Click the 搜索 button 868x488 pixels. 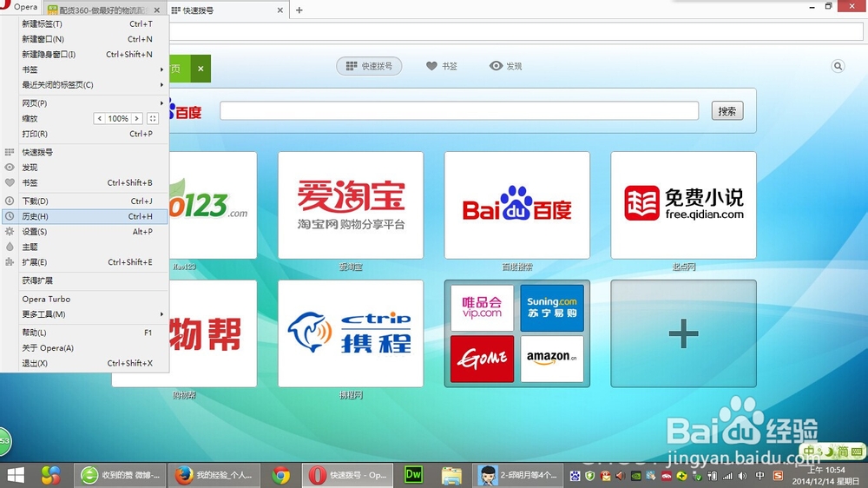[x=727, y=111]
